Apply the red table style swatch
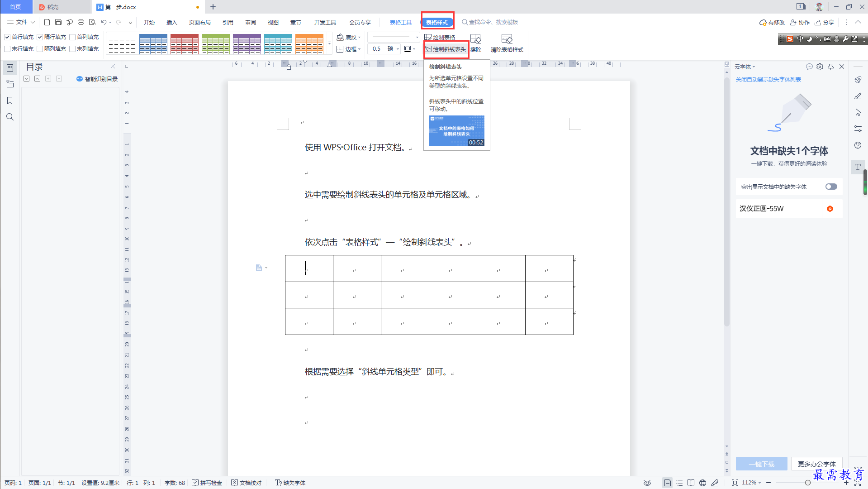The image size is (868, 489). (x=184, y=44)
